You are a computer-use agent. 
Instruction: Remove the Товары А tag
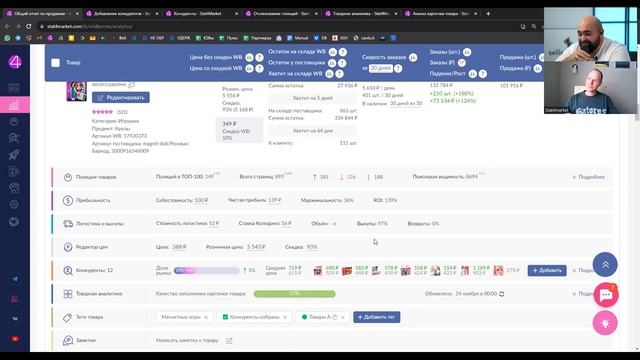[343, 317]
